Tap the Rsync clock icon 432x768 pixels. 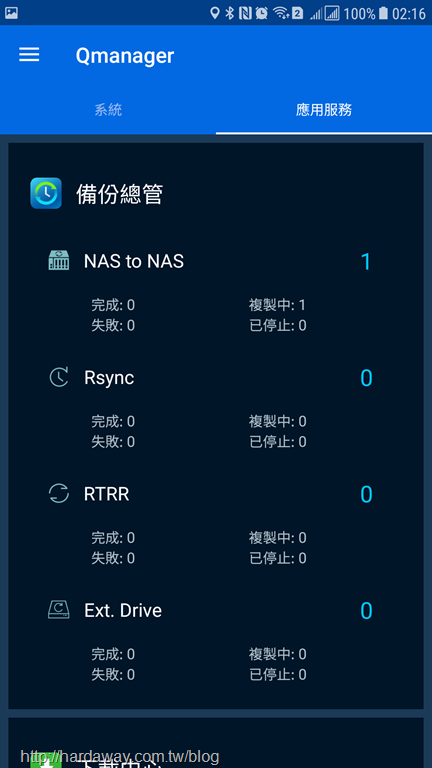click(59, 377)
